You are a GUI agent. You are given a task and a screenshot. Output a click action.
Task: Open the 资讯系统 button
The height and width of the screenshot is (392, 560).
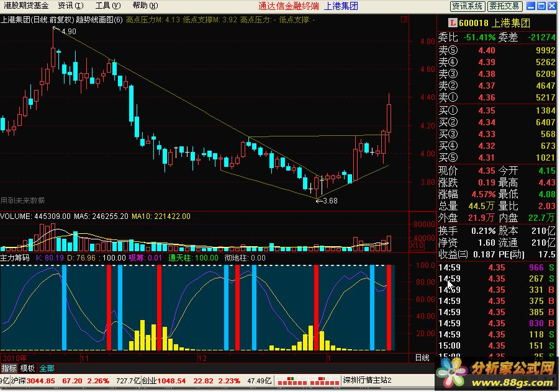click(467, 6)
